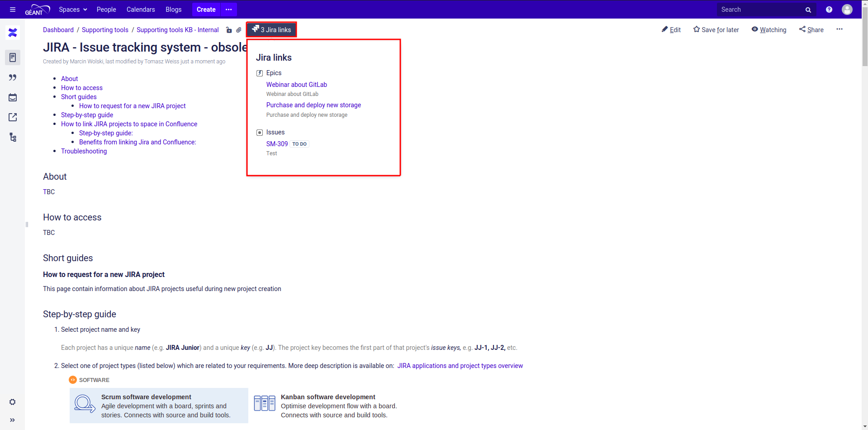Click the TO DO status lozenge
This screenshot has height=430, width=868.
pos(299,144)
